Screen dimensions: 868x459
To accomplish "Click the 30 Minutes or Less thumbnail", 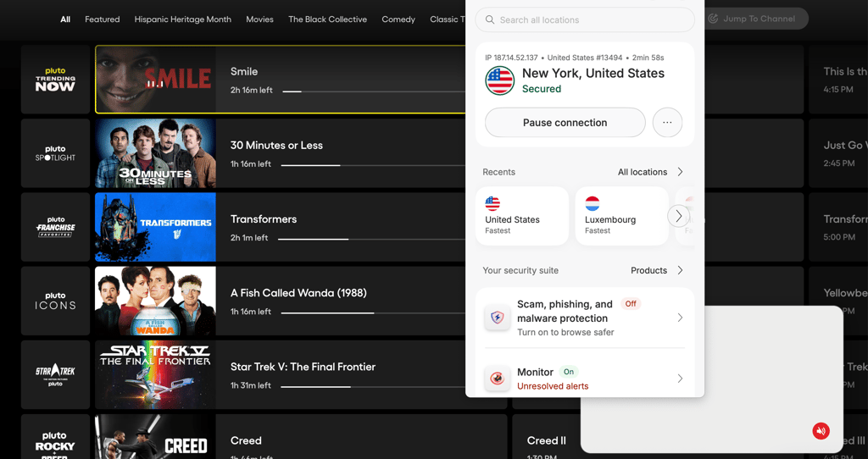I will tap(156, 153).
